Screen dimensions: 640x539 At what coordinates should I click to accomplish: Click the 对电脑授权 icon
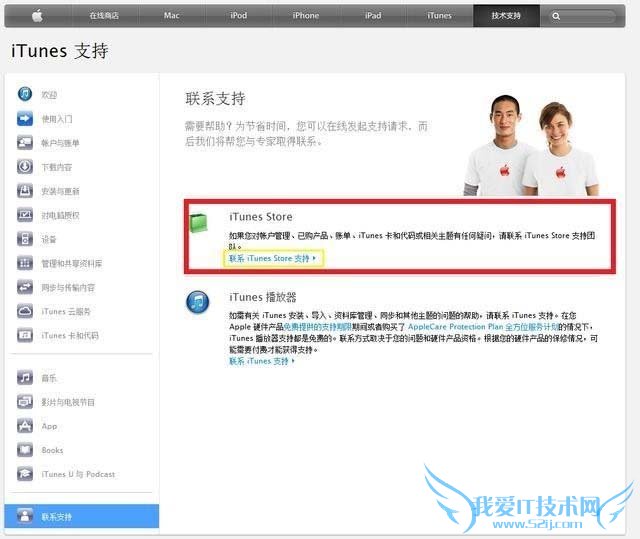(x=25, y=215)
